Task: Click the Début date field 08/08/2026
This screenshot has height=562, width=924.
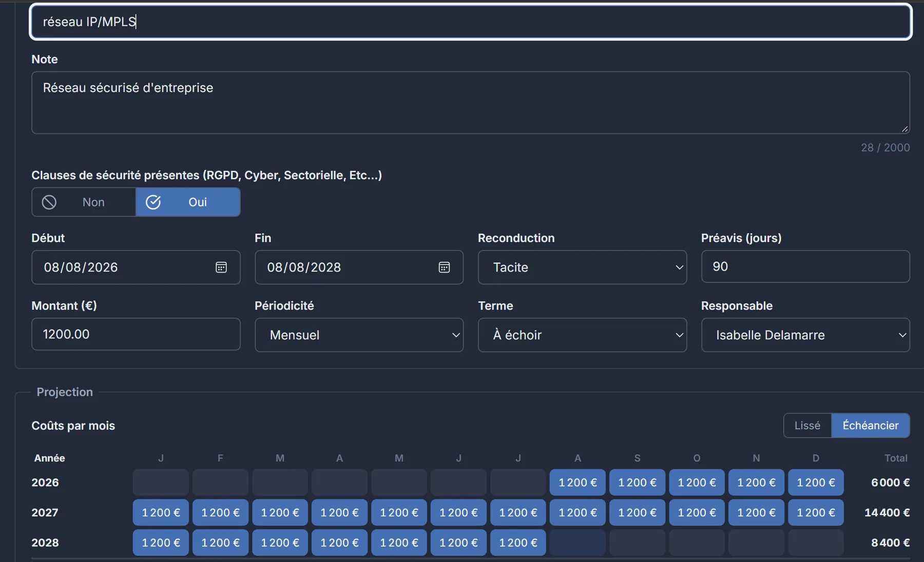Action: (136, 267)
